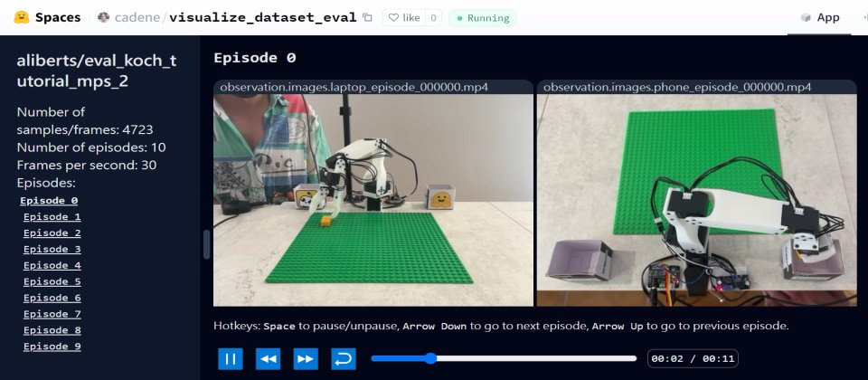Click the sidebar resize handle
This screenshot has width=868, height=380.
coord(206,244)
